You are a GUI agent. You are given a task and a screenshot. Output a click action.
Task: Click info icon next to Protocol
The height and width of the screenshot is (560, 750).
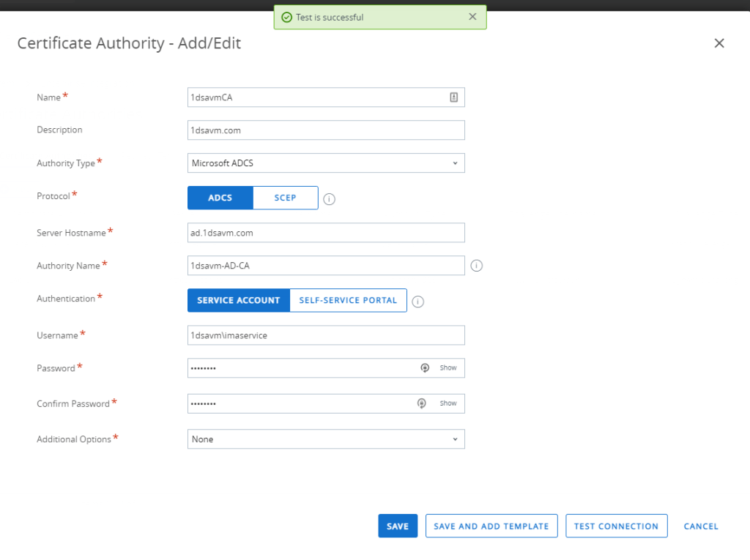[330, 199]
